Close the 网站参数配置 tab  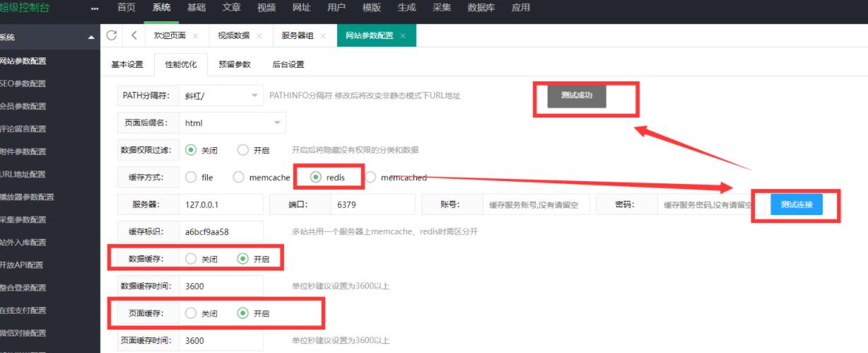coord(403,35)
